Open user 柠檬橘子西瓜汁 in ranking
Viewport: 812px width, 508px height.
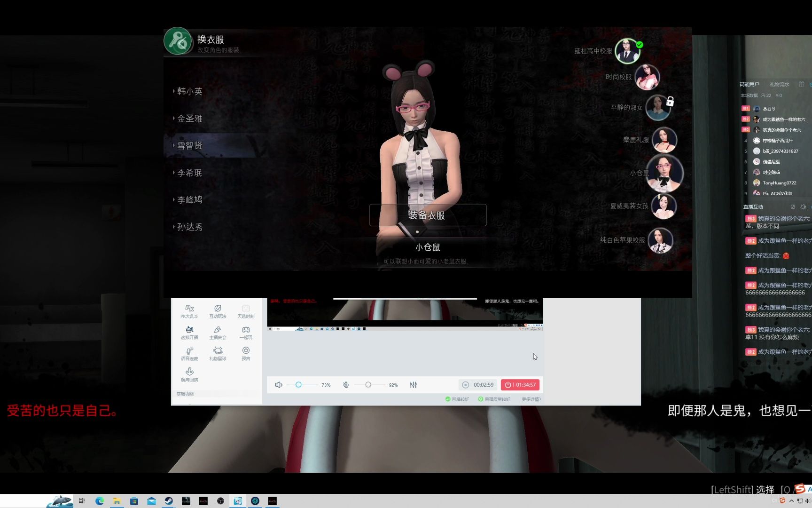click(x=778, y=141)
